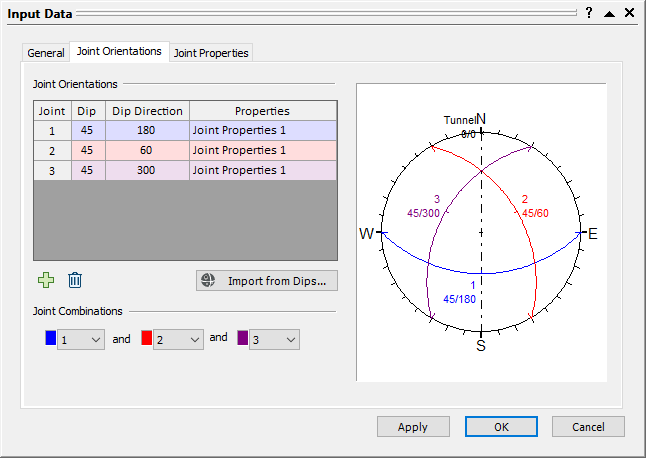
Task: Select the Dip cell of joint 1
Action: (88, 131)
